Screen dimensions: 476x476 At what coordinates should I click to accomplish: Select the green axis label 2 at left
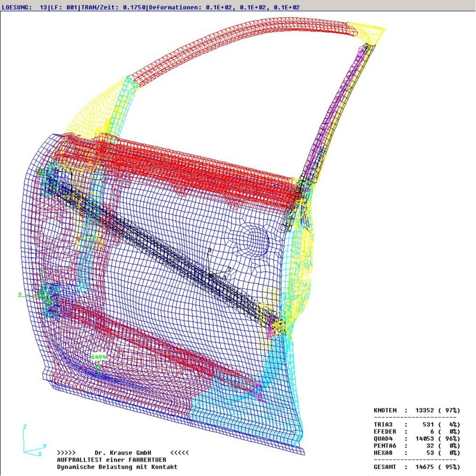pos(20,295)
